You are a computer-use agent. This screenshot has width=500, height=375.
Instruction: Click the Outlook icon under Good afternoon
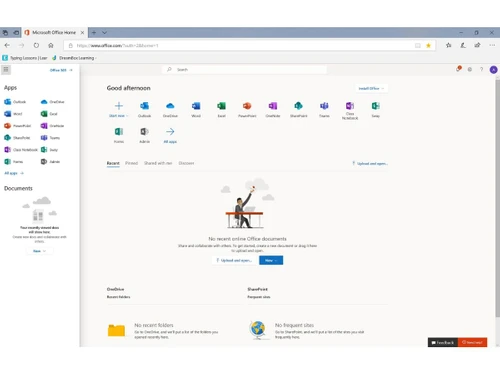point(144,106)
